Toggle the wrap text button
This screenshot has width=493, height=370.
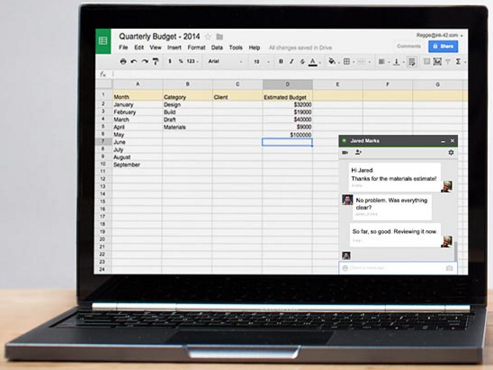pos(412,62)
